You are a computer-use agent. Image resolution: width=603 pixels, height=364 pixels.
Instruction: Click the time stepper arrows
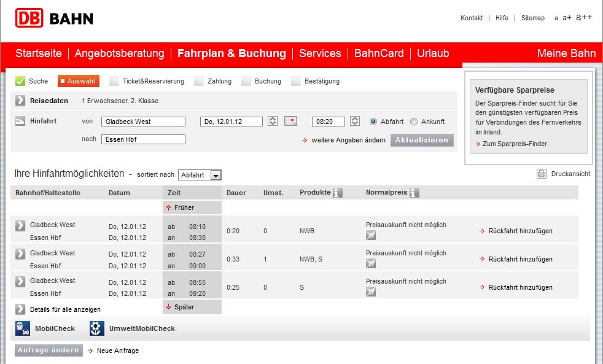tap(355, 121)
